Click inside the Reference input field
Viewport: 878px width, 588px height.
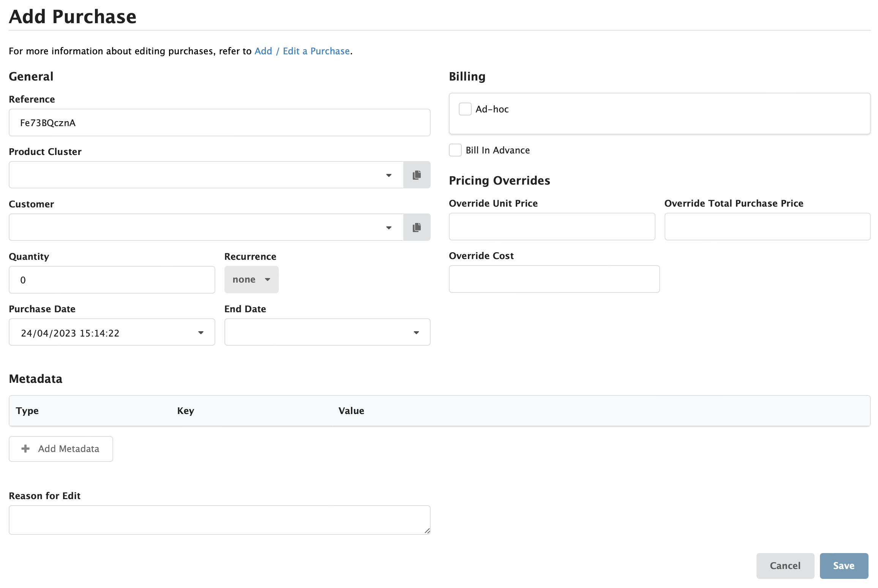(x=219, y=122)
